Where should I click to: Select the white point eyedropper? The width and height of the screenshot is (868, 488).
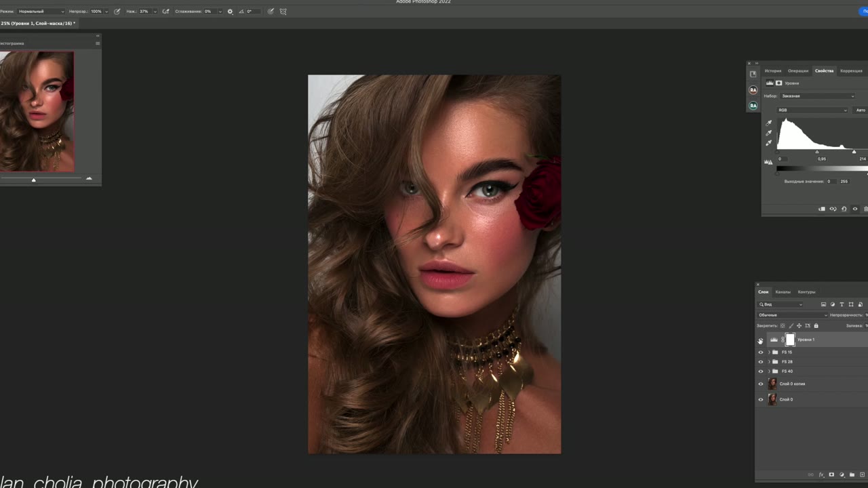[x=768, y=143]
